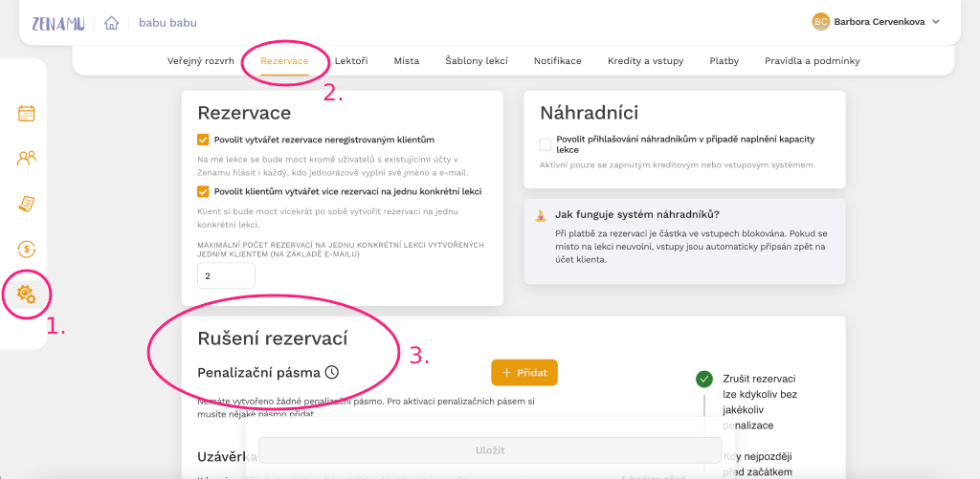Screen dimensions: 980x479
Task: Open Pravidla a podmínky tab
Action: [x=813, y=61]
